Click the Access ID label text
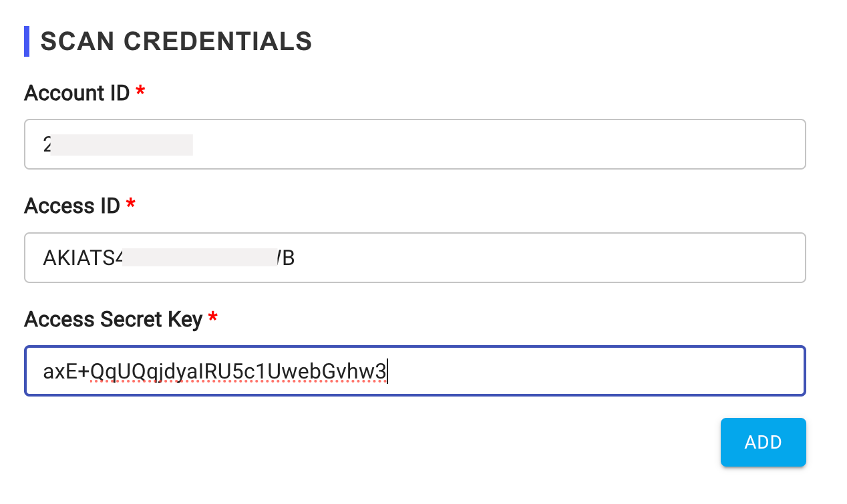The height and width of the screenshot is (504, 847). point(72,206)
